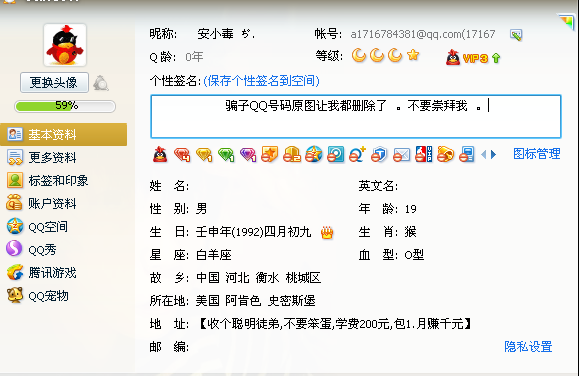Image resolution: width=579 pixels, height=376 pixels.
Task: Click the age value 19
Action: click(411, 209)
